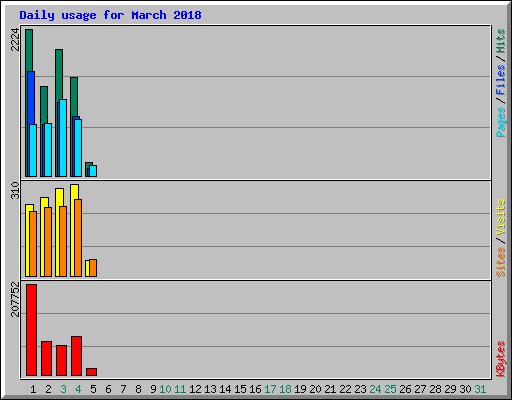Click the x-axis day label 14
This screenshot has height=400, width=512.
point(225,389)
